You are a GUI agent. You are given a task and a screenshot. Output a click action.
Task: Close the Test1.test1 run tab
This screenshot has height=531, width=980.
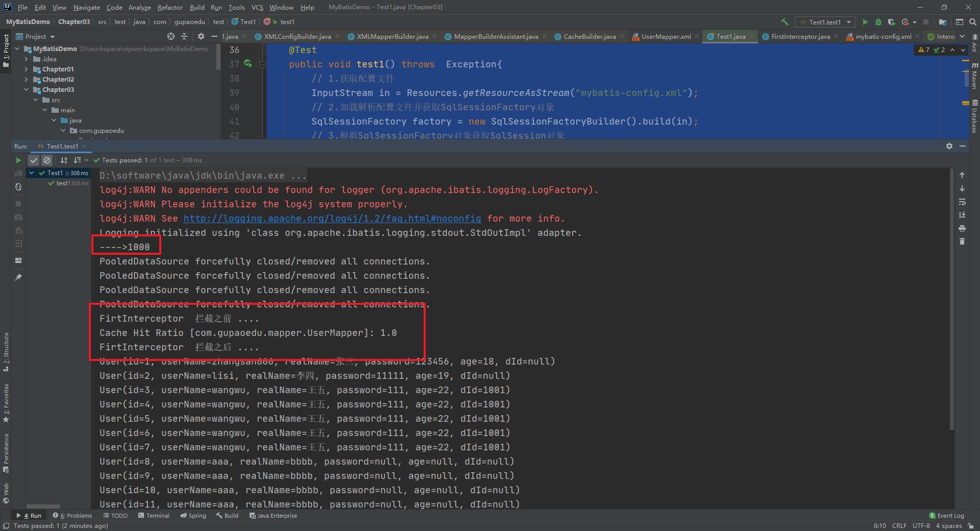coord(84,147)
